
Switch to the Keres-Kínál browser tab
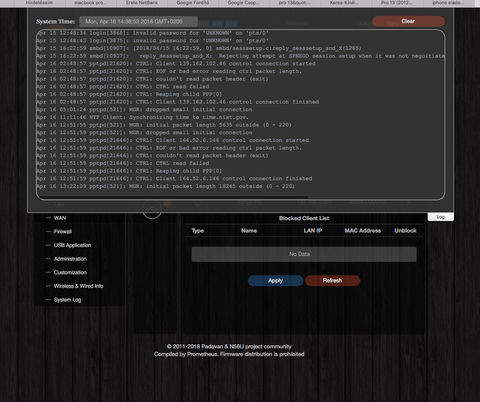(346, 3)
